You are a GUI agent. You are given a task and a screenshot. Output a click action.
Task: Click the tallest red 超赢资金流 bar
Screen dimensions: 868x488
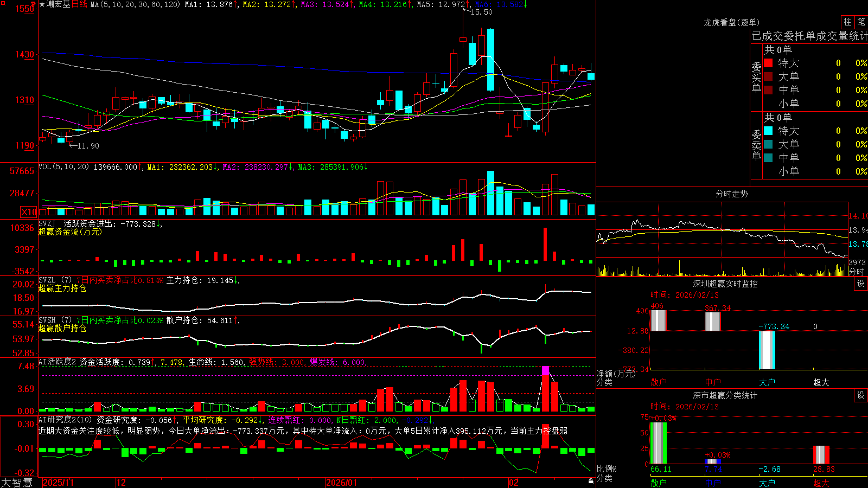tap(545, 245)
